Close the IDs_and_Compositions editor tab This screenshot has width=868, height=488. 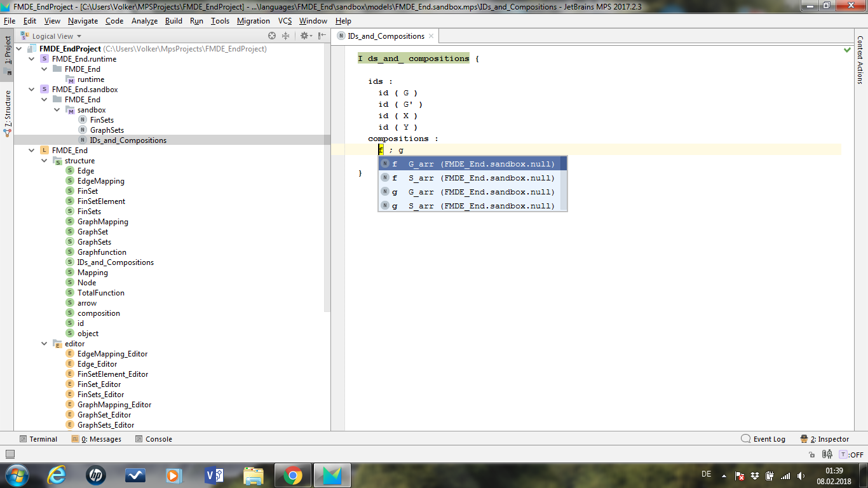point(431,36)
